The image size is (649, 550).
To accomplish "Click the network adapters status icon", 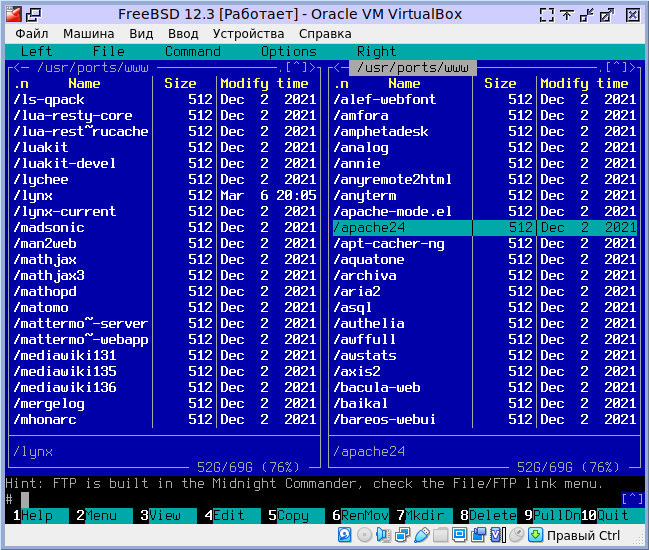I will point(402,535).
